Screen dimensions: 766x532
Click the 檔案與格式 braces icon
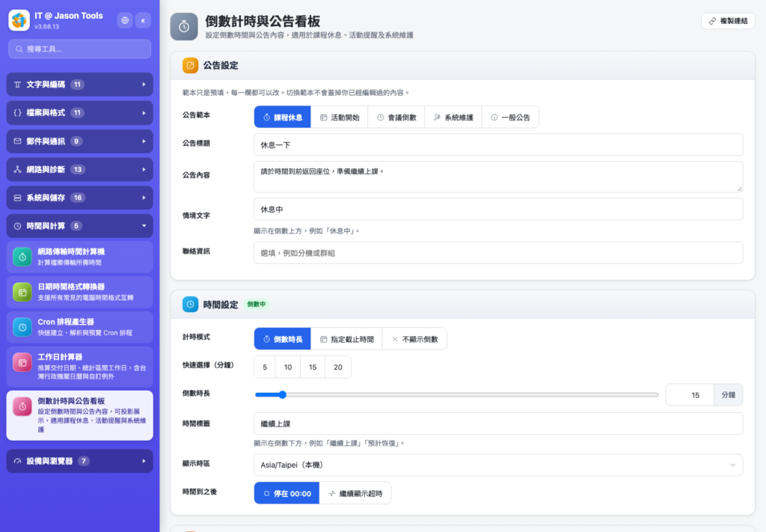tap(18, 113)
